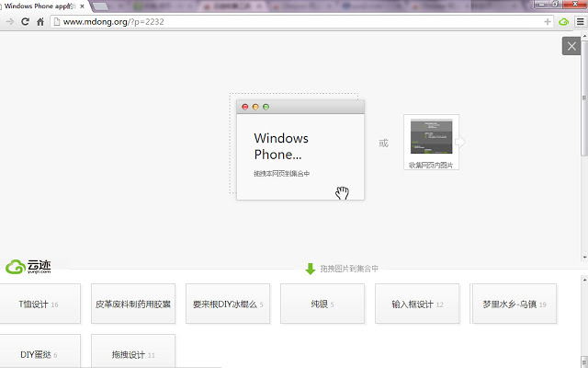Click the hand cursor icon on the card

(342, 192)
